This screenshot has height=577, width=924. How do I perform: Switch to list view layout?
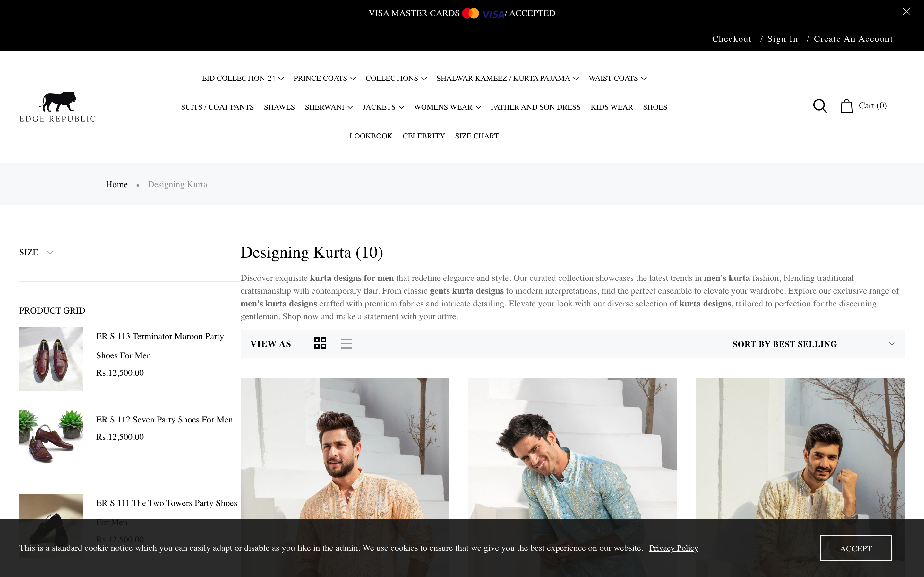[346, 343]
